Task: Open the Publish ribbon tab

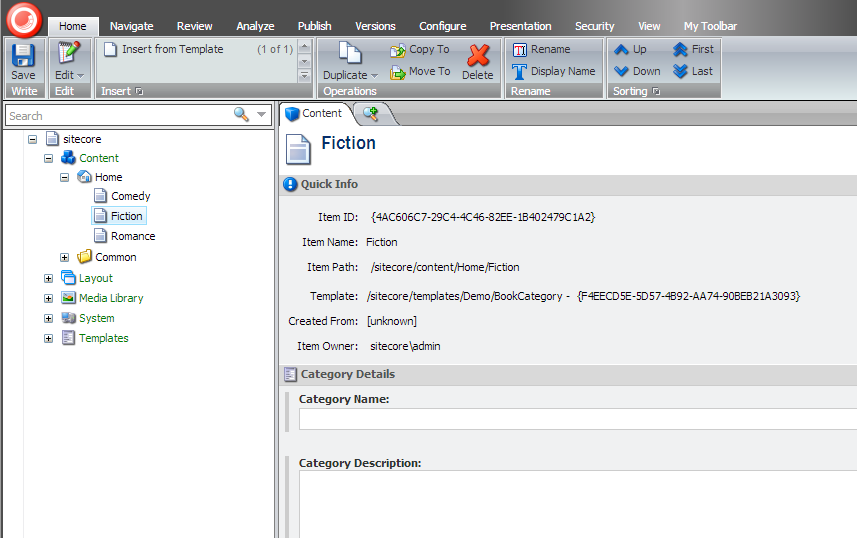Action: pyautogui.click(x=314, y=26)
